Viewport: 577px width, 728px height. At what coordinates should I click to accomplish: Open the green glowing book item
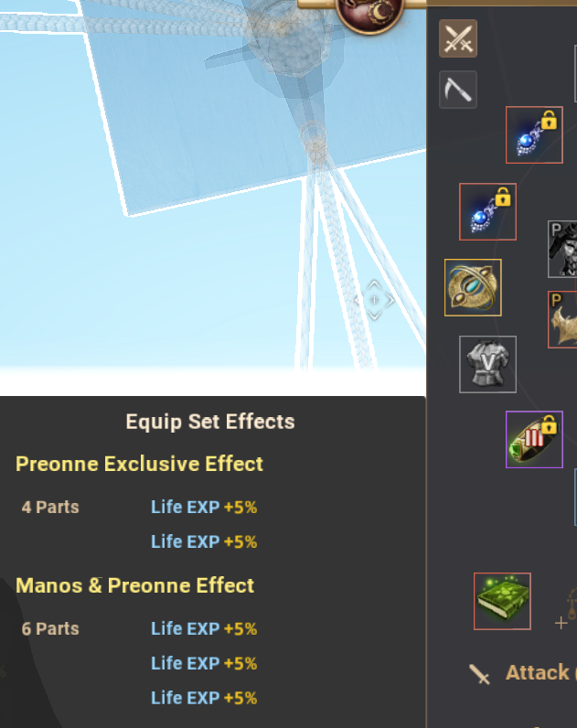(502, 601)
